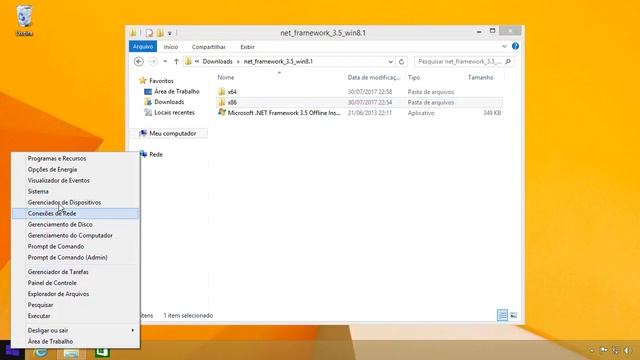Open the Arquivo ribbon tab

pyautogui.click(x=143, y=47)
